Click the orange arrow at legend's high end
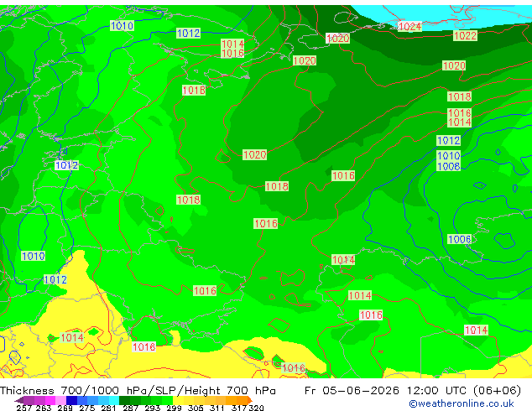The height and width of the screenshot is (411, 532). (x=250, y=400)
